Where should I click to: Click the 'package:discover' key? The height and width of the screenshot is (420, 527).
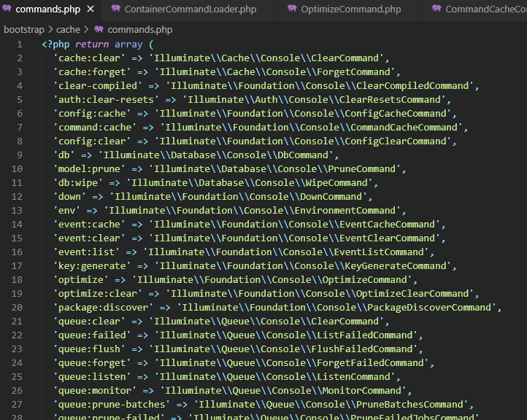point(103,308)
